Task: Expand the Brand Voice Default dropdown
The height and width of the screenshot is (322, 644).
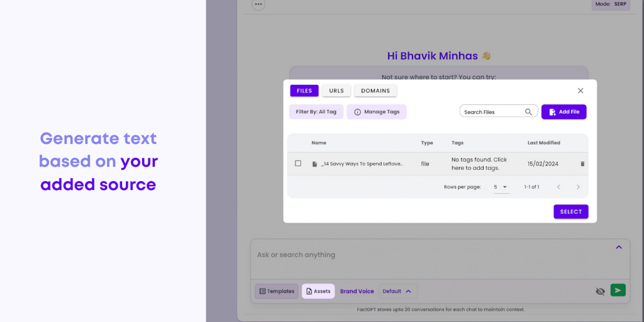Action: click(397, 291)
